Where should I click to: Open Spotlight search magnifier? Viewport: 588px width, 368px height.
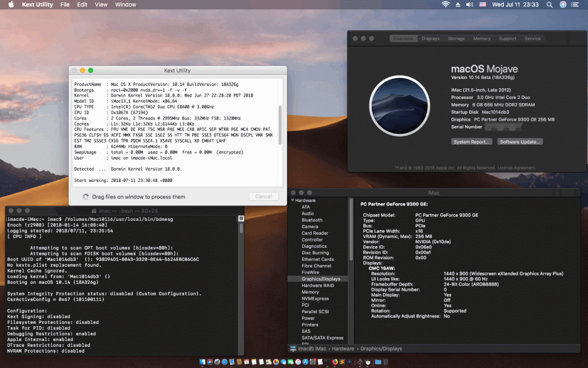click(549, 5)
